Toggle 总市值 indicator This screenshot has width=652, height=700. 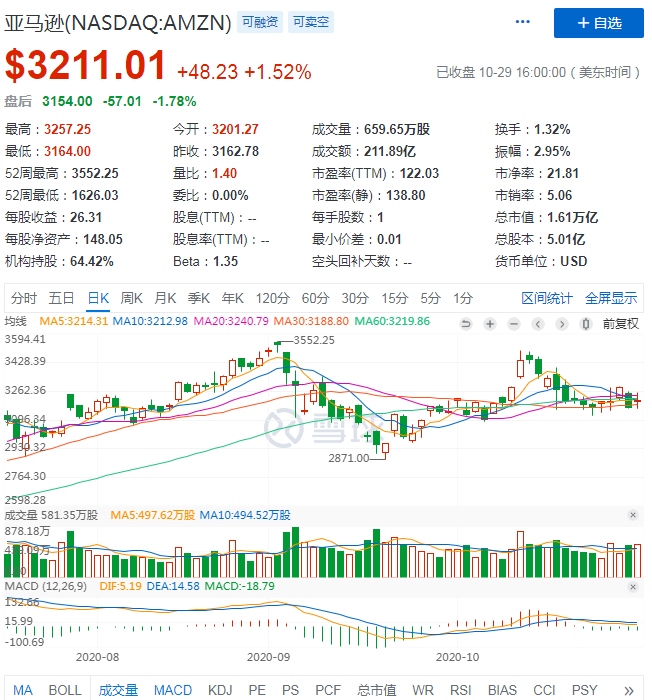click(x=376, y=690)
